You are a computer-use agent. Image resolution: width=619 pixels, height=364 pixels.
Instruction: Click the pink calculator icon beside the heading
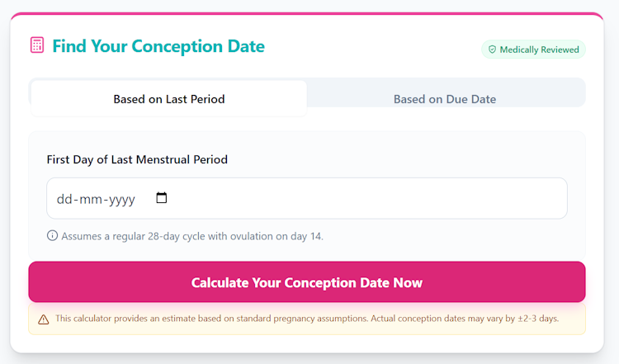[37, 45]
